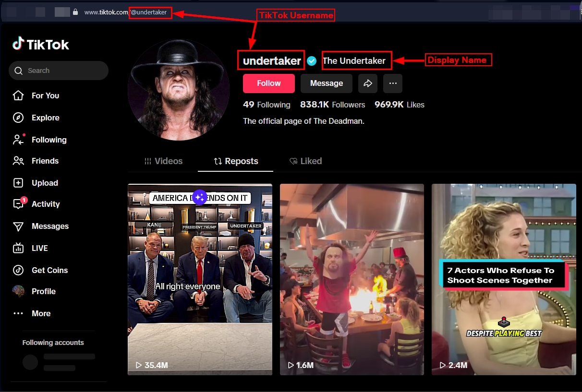Click the Undertaker profile picture
The height and width of the screenshot is (392, 582).
coord(179,90)
